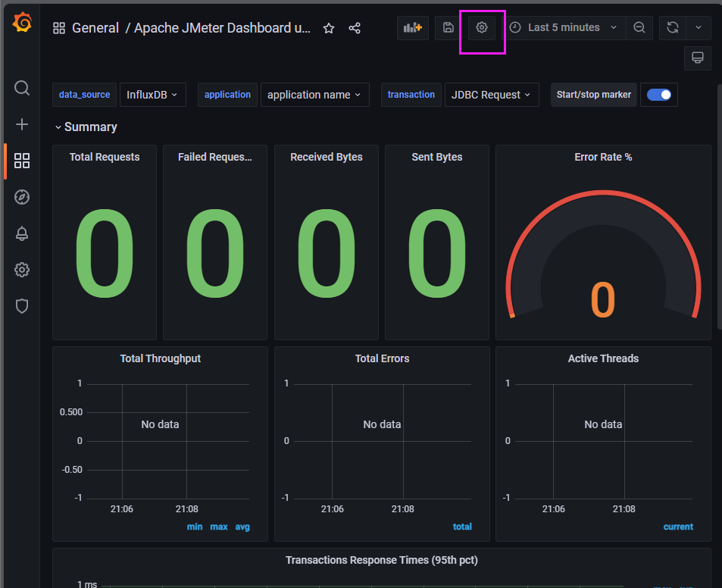Click the Error Rate % panel title
The width and height of the screenshot is (722, 588).
pos(603,157)
